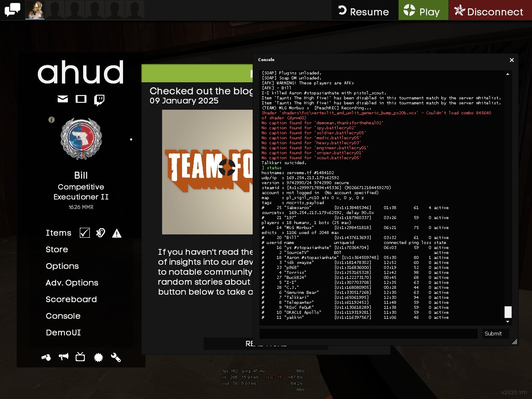The image size is (532, 399).
Task: Focus the console command input field
Action: click(368, 334)
